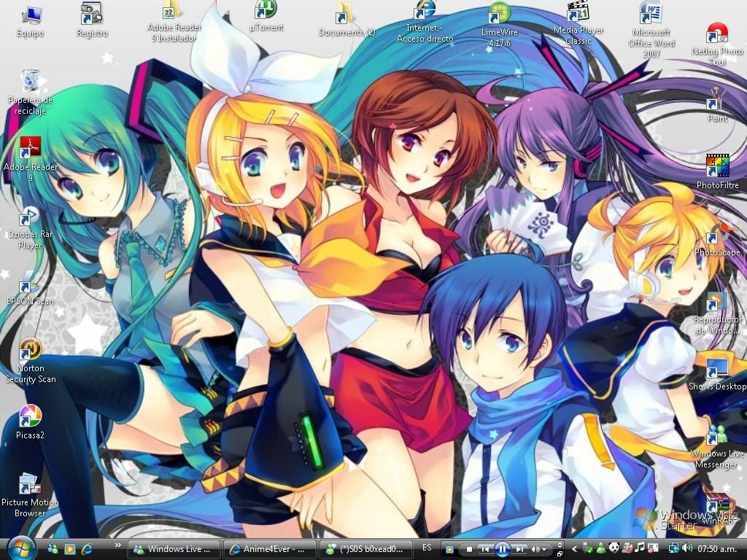
Task: Open PhotoFiltre shortcut
Action: (x=718, y=171)
